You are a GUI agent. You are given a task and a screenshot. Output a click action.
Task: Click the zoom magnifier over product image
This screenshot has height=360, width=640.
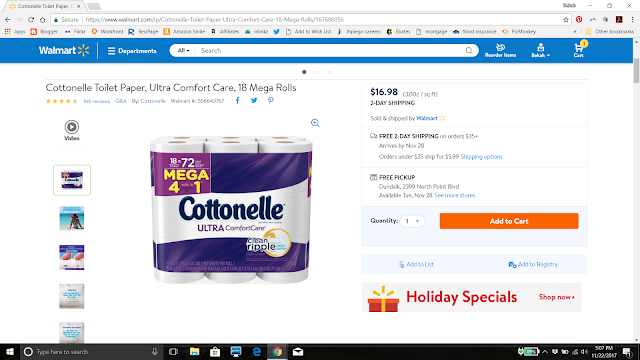click(x=315, y=123)
